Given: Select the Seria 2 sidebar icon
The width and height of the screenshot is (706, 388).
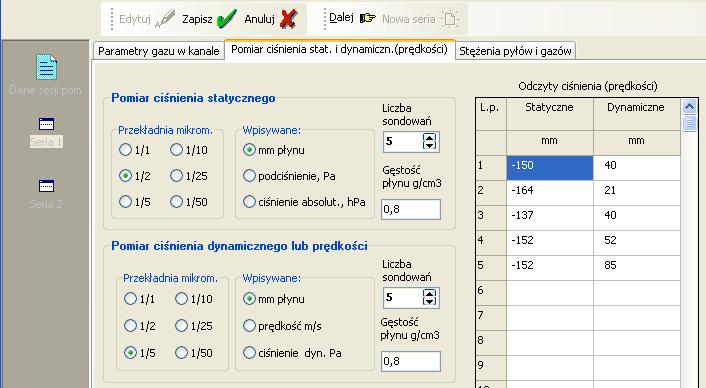Looking at the screenshot, I should (x=46, y=185).
